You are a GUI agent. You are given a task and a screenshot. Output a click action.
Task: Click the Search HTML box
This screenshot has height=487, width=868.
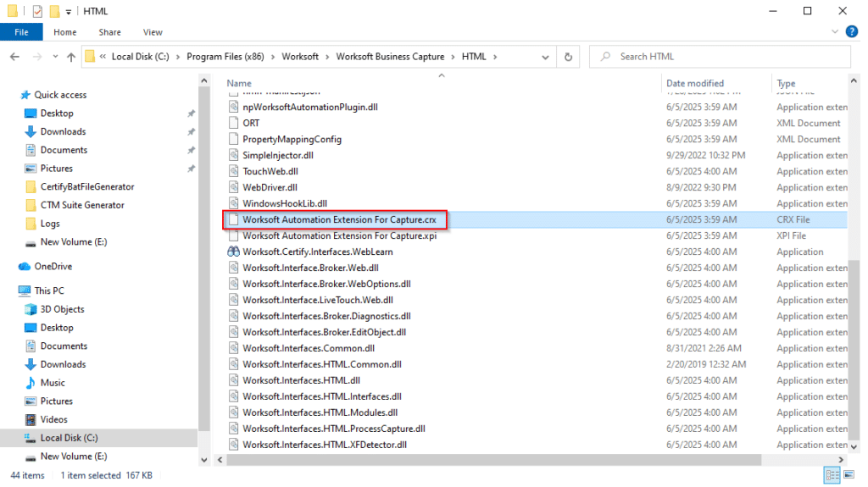click(x=720, y=57)
